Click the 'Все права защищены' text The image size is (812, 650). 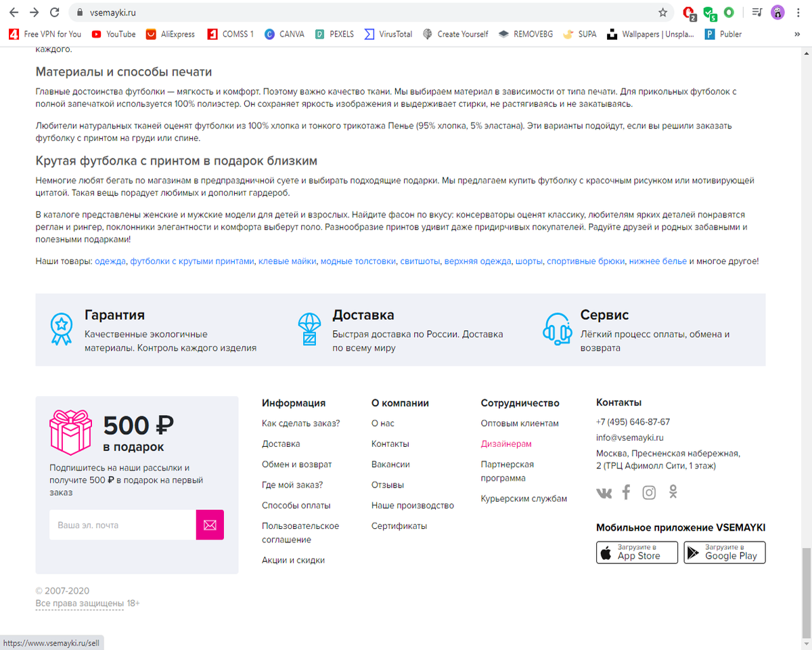pos(80,603)
